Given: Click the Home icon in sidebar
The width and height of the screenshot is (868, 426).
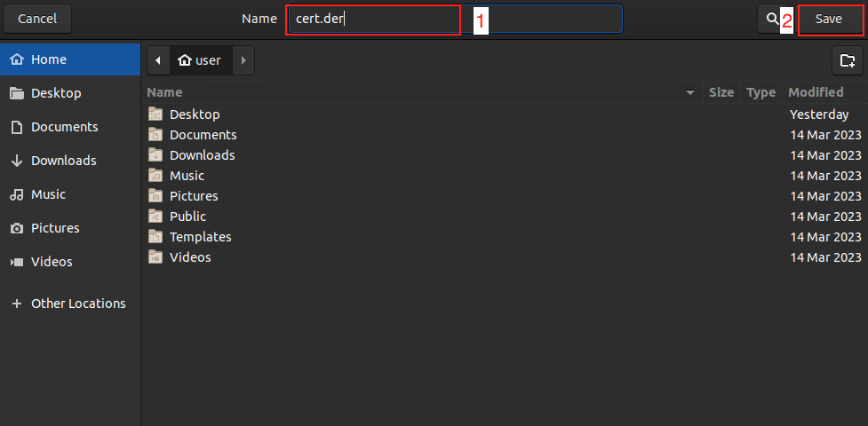Looking at the screenshot, I should click(x=17, y=59).
